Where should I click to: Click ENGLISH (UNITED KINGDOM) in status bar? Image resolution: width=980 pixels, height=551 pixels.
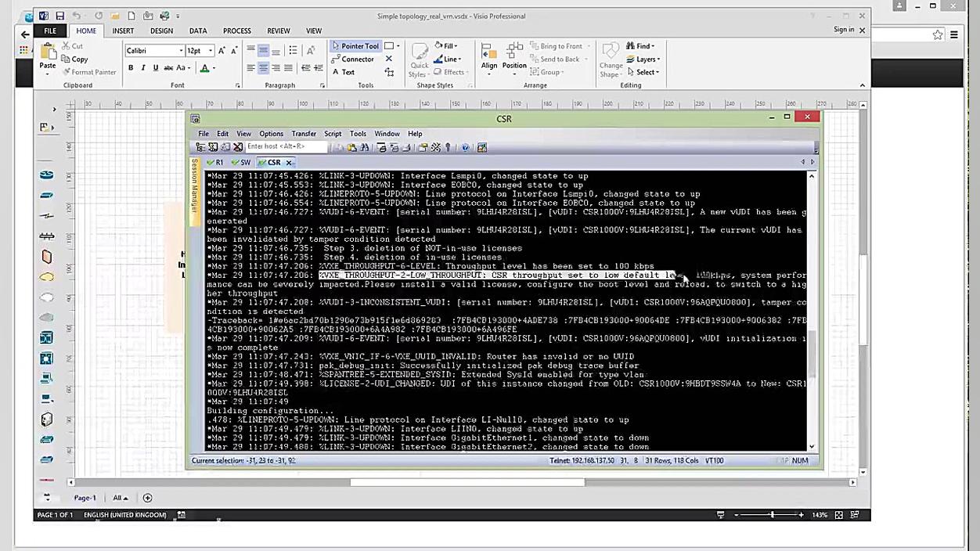click(x=124, y=515)
